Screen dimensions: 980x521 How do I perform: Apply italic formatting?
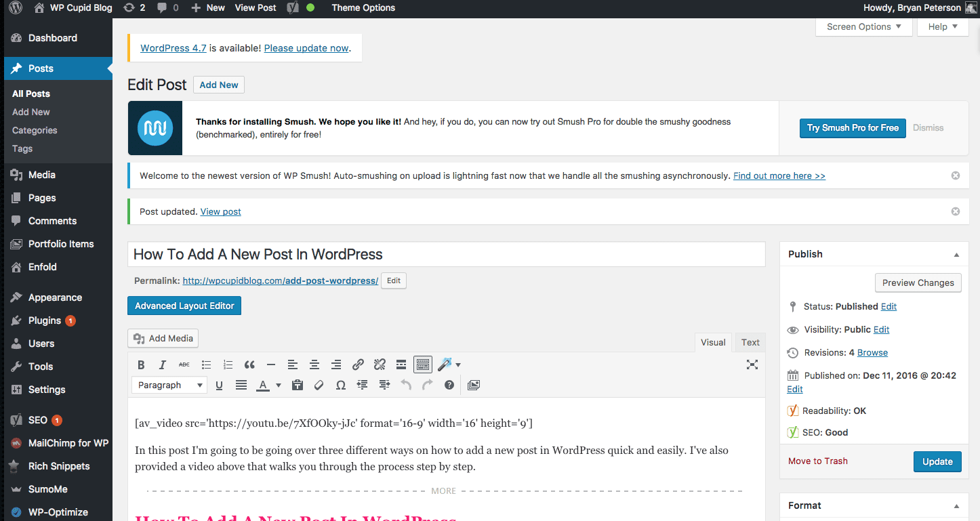[163, 364]
